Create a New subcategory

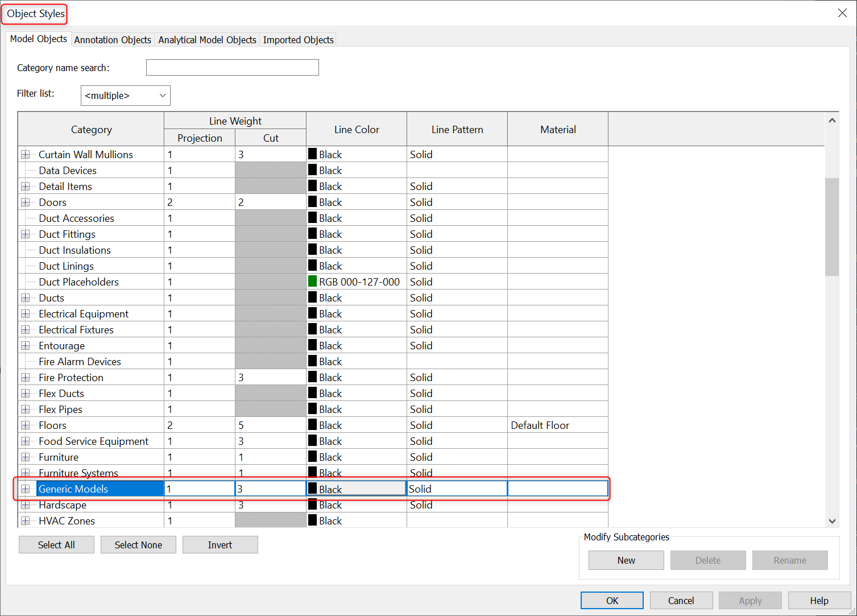626,560
